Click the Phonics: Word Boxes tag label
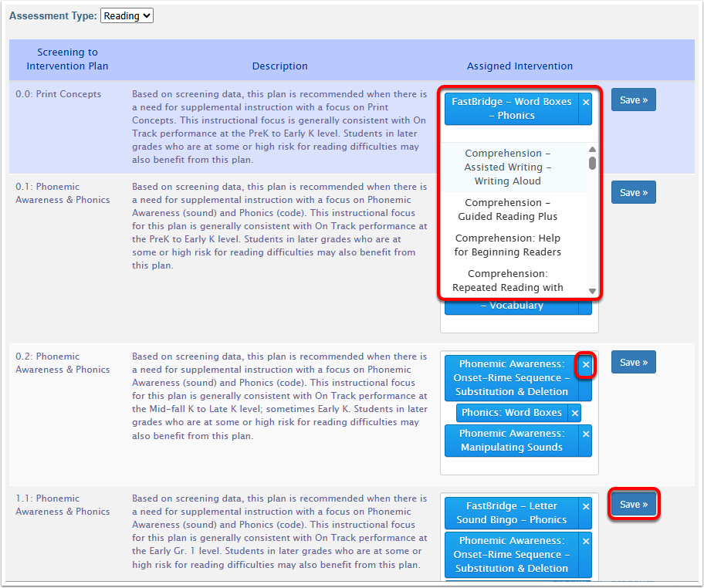The height and width of the screenshot is (588, 704). click(512, 413)
